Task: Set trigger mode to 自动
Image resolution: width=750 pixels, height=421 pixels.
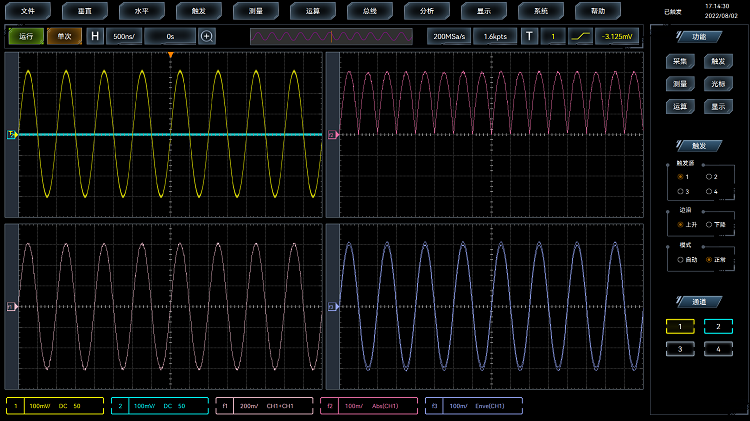Action: [x=681, y=259]
